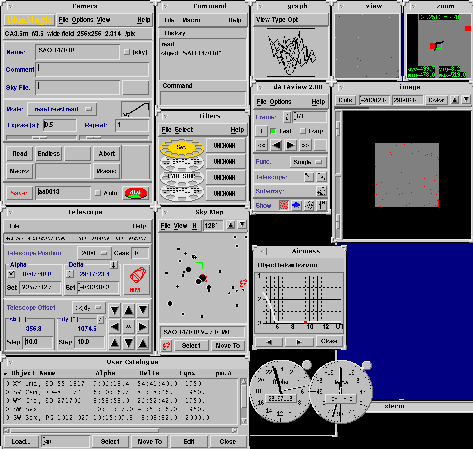
Task: Select the yellow highlighted filter wheel
Action: (x=182, y=147)
